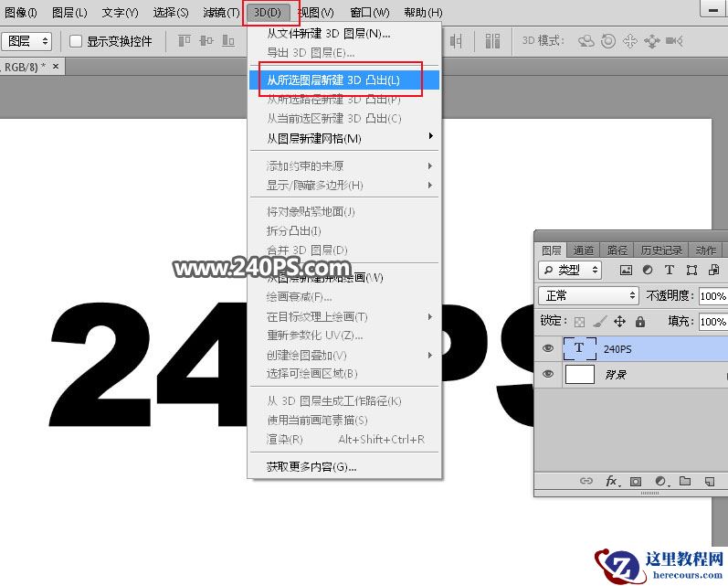Open the 类型 layer filter dropdown
This screenshot has width=728, height=586.
570,270
